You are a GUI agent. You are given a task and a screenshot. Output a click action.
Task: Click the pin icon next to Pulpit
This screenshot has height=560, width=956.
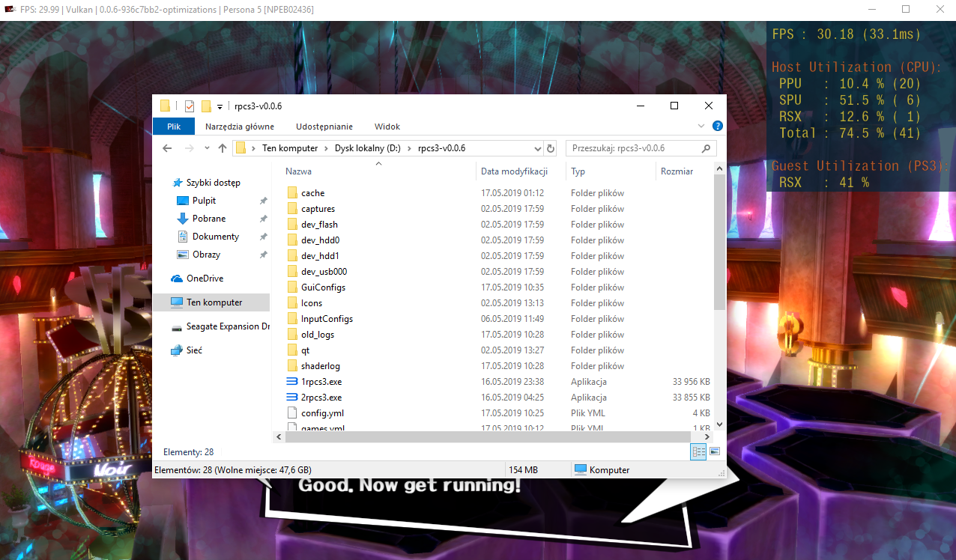tap(263, 201)
